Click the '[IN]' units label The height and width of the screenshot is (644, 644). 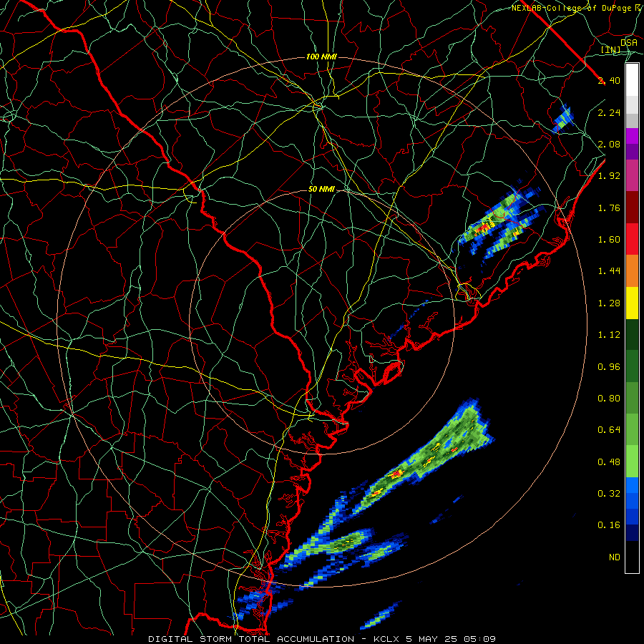611,50
